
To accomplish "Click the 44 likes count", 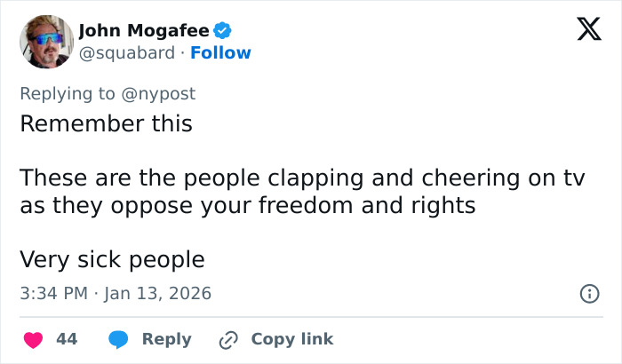I will pos(67,339).
